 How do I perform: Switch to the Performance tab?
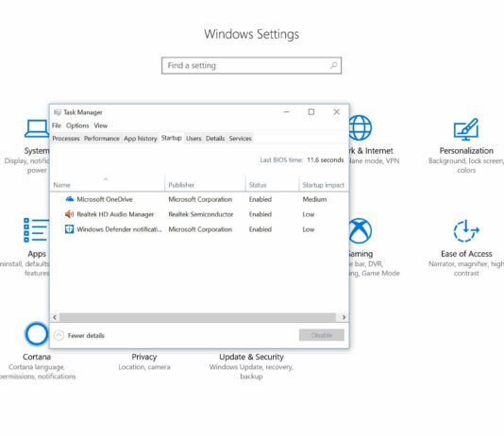coord(102,139)
